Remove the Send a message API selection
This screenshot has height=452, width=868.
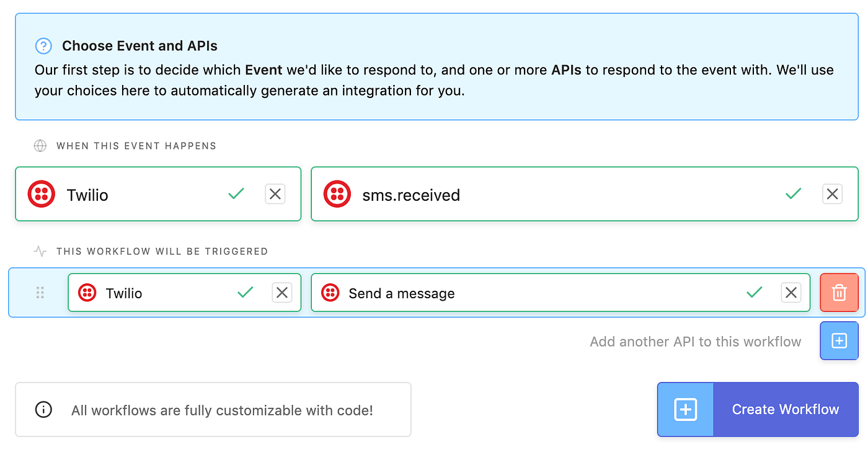point(791,292)
